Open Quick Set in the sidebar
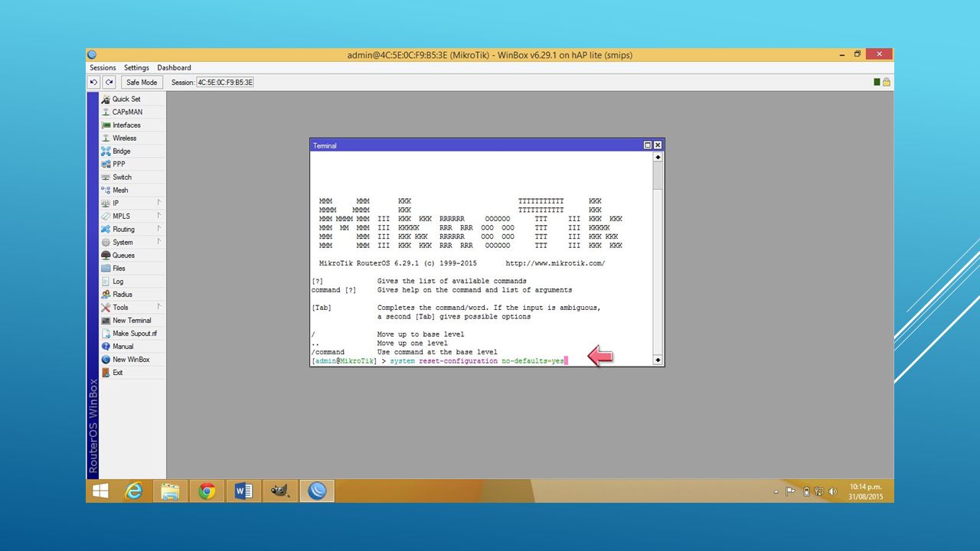Image resolution: width=980 pixels, height=551 pixels. [132, 99]
